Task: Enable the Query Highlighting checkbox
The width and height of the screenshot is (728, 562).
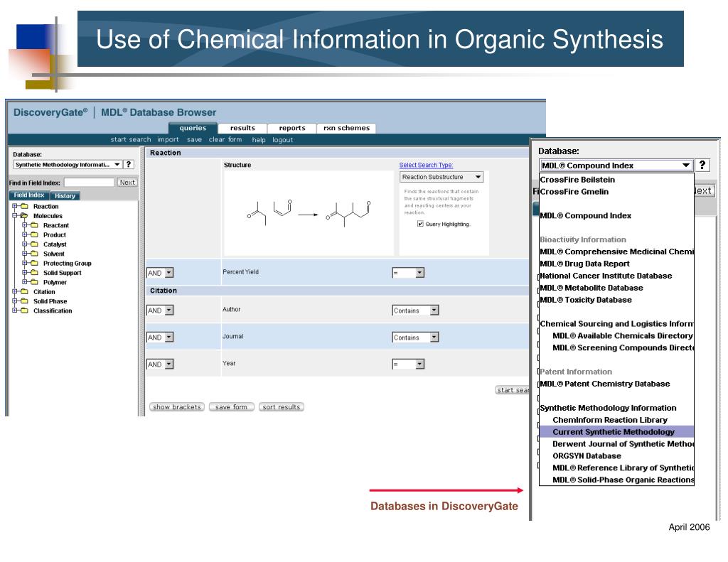Action: pyautogui.click(x=420, y=224)
